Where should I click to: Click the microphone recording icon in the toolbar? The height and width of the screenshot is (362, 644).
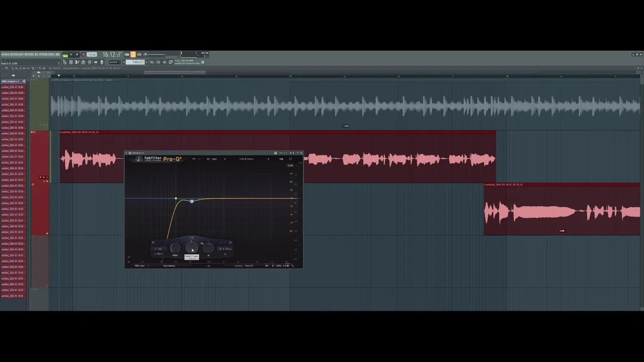[102, 62]
